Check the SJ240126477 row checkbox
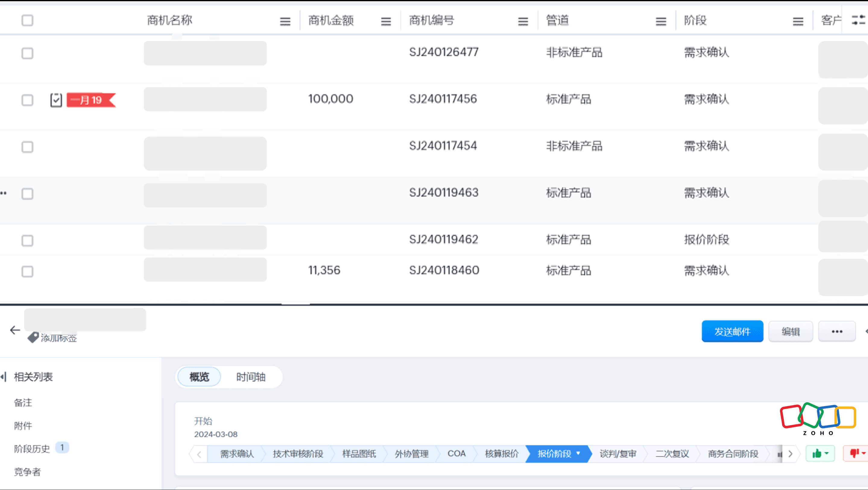Image resolution: width=868 pixels, height=490 pixels. [27, 53]
